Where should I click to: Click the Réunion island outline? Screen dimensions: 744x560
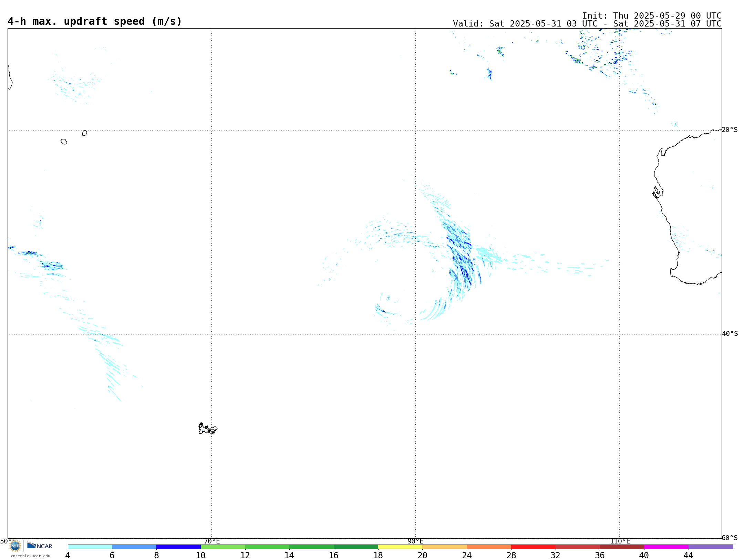[x=64, y=142]
